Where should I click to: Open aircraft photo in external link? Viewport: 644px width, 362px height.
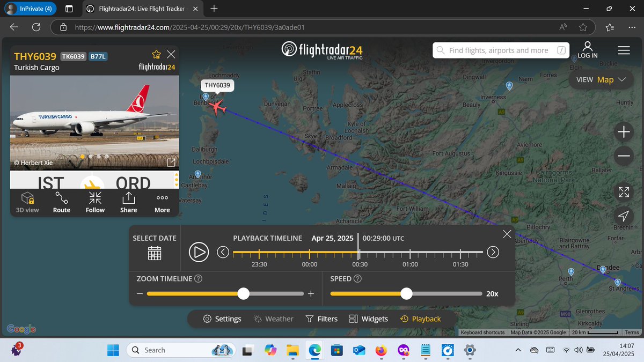(x=171, y=162)
